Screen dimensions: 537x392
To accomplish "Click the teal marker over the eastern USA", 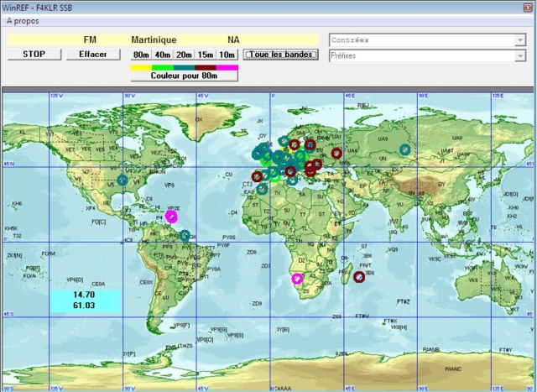I will coord(123,180).
